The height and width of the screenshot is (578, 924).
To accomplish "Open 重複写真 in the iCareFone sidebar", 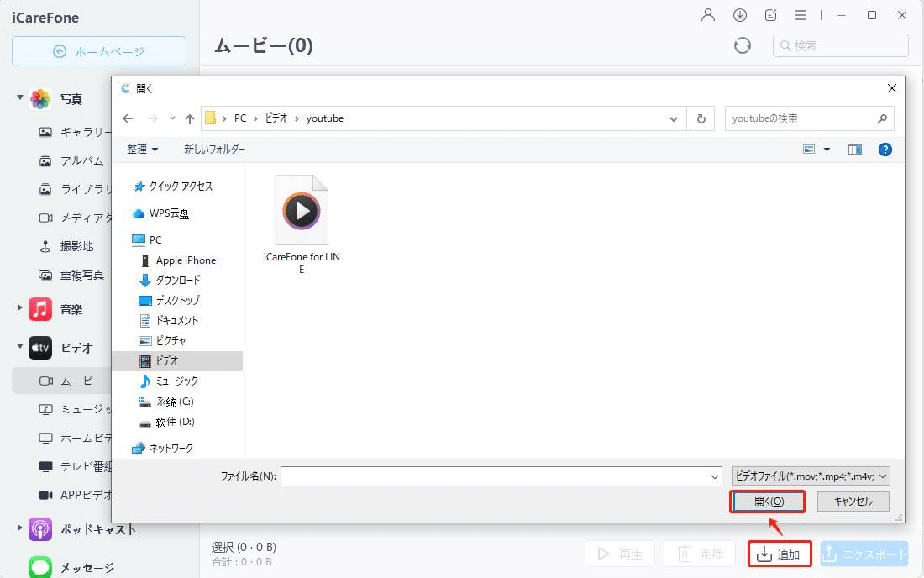I will pyautogui.click(x=71, y=276).
